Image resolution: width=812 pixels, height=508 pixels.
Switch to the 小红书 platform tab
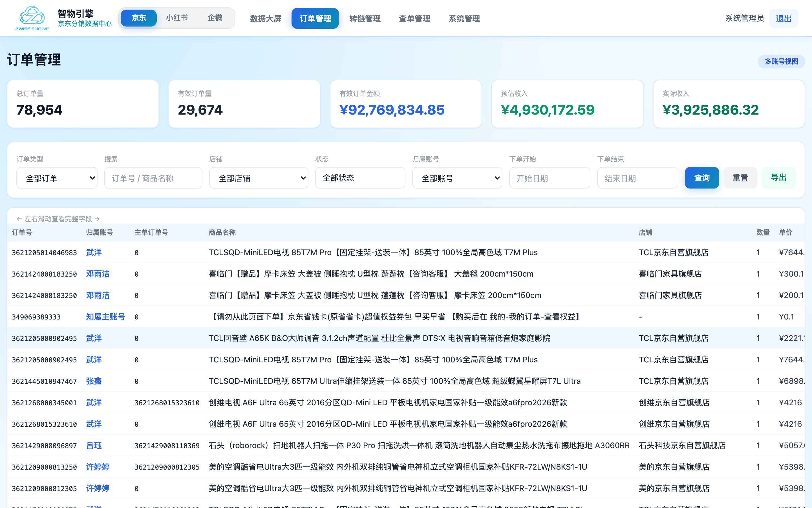click(x=177, y=18)
